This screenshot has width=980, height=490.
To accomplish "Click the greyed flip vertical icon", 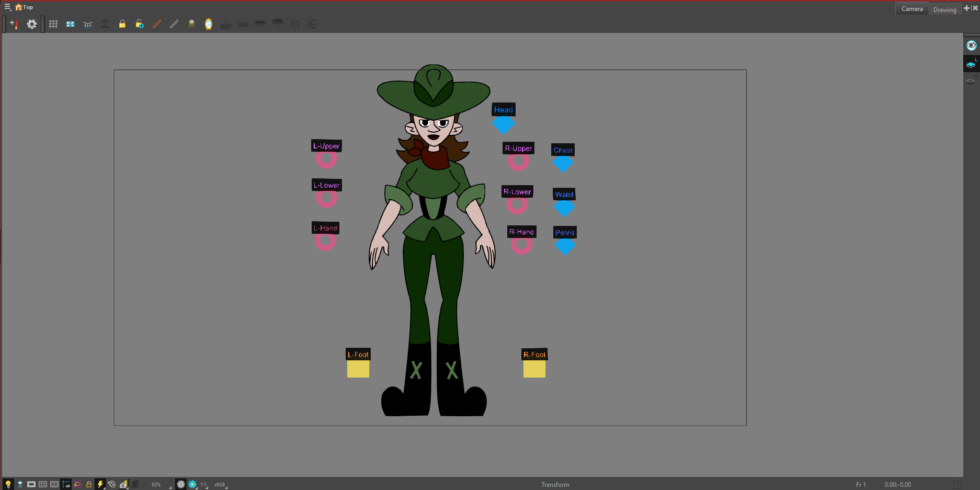I will (312, 24).
